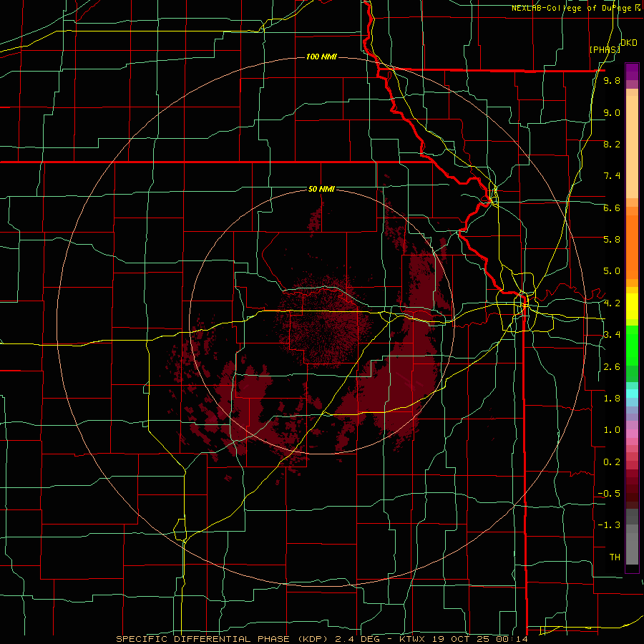644x644 pixels.
Task: Click the "100 NMI" range ring label
Action: [x=321, y=57]
